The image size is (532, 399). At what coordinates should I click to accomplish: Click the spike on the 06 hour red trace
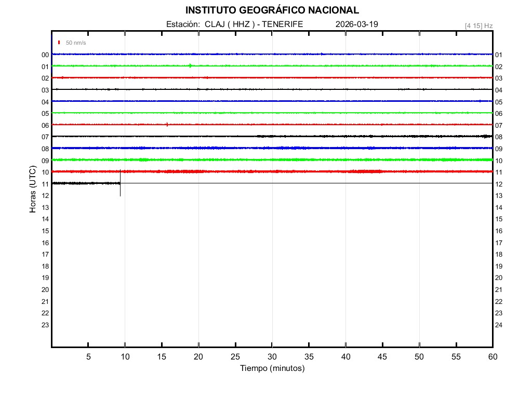click(x=167, y=124)
